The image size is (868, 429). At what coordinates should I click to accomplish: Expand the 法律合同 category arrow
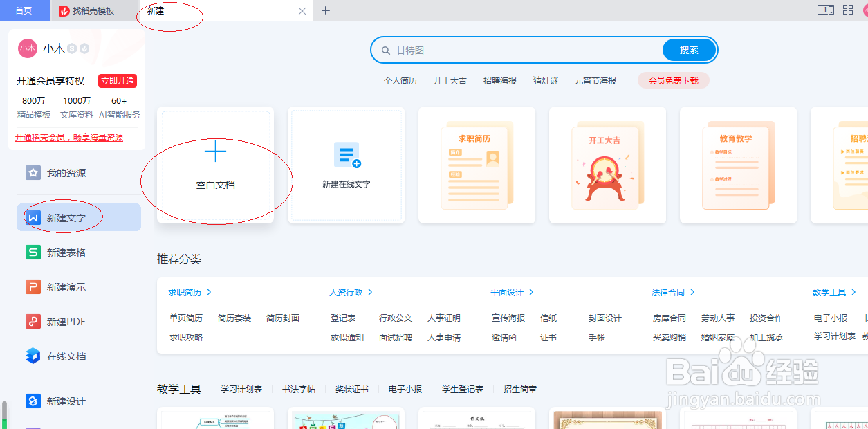tap(692, 293)
